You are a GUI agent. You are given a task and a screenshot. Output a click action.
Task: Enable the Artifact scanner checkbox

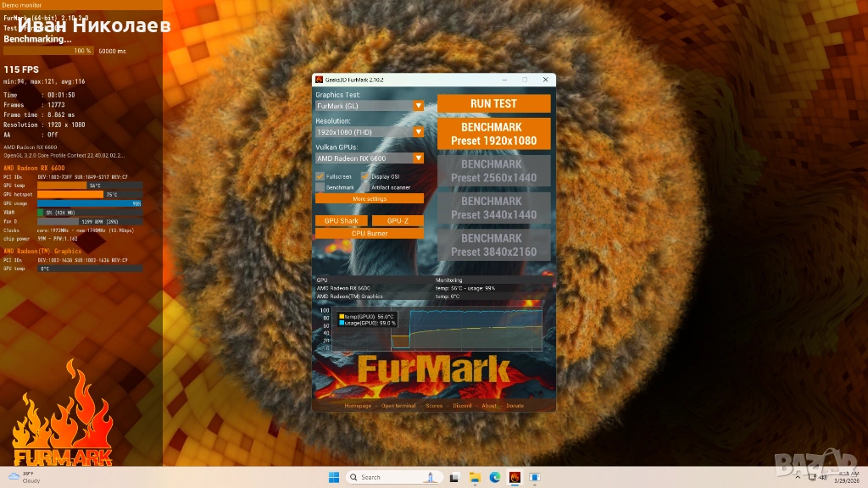365,186
